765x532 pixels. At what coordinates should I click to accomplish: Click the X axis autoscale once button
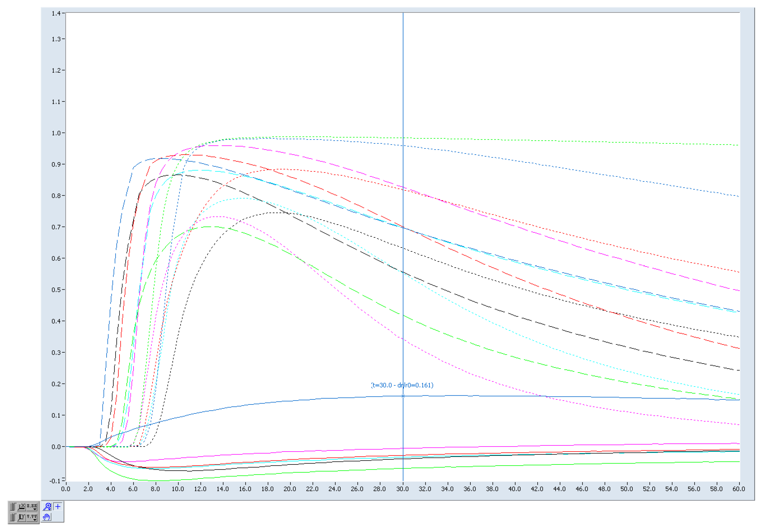click(x=22, y=507)
